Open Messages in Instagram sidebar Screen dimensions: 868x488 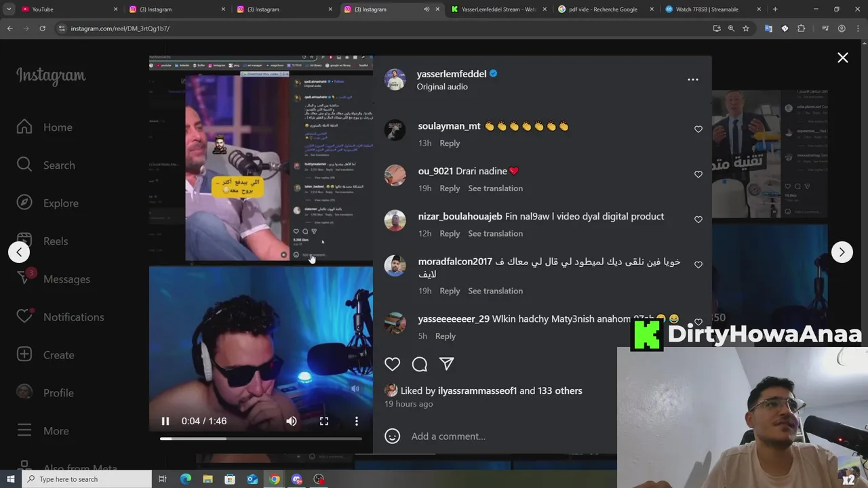click(53, 279)
